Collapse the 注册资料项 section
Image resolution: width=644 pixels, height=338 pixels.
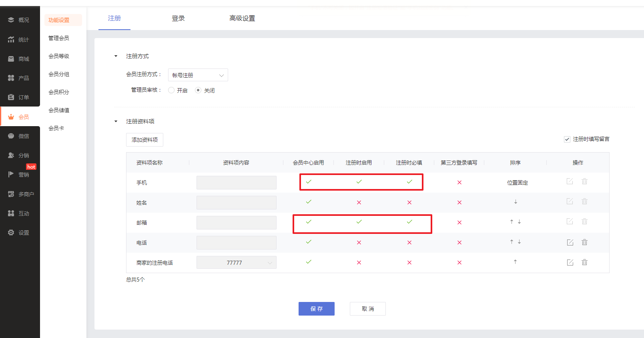click(x=116, y=121)
